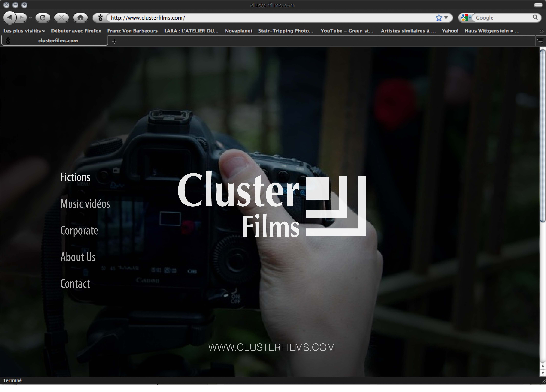
Task: Expand the Les plus visités bookmarks menu
Action: tap(24, 31)
